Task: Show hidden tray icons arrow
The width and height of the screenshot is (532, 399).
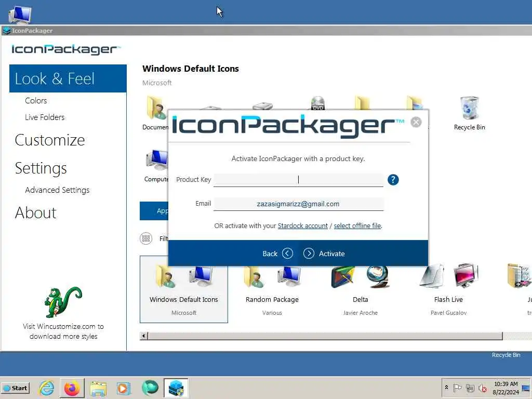Action: [446, 387]
